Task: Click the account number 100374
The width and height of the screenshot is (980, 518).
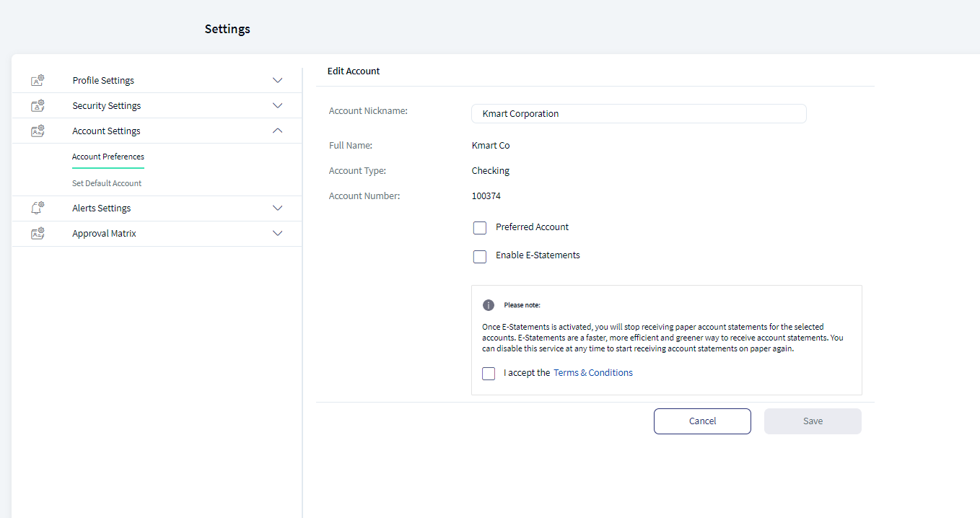Action: click(486, 196)
